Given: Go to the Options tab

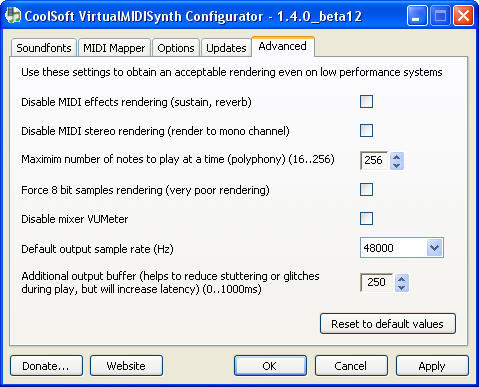Looking at the screenshot, I should pos(176,48).
